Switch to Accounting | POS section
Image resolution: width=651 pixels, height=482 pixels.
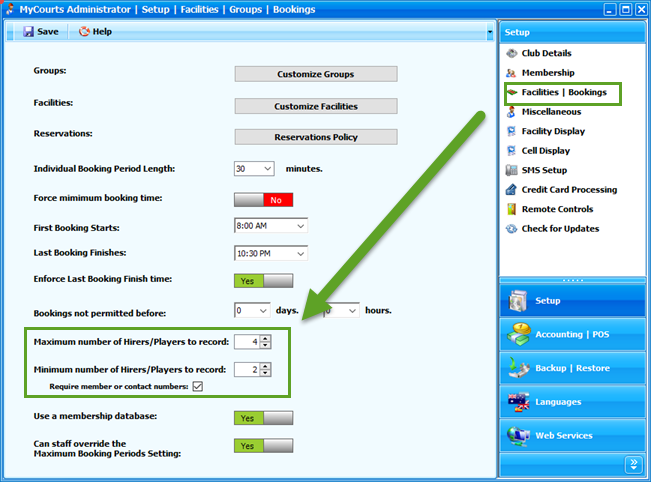click(571, 334)
